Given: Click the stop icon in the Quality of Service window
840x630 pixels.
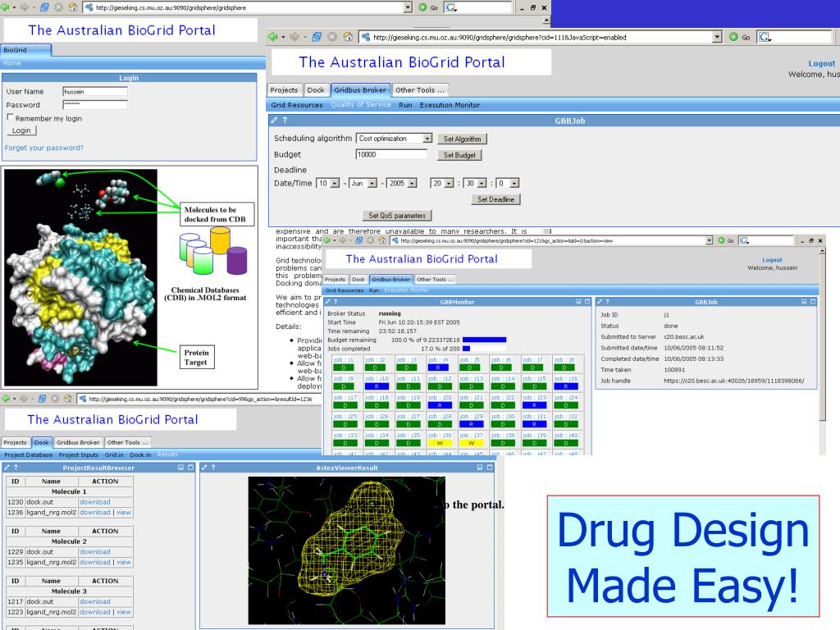Looking at the screenshot, I should click(x=332, y=36).
